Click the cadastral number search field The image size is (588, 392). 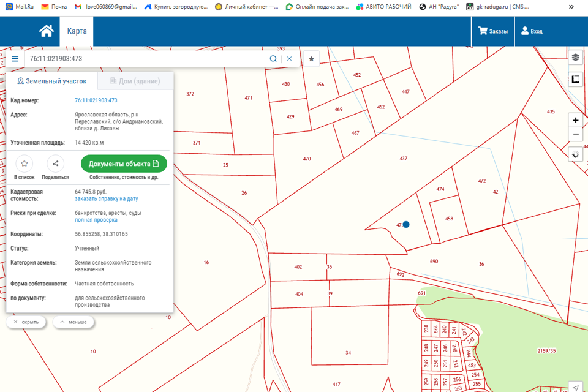[x=147, y=59]
